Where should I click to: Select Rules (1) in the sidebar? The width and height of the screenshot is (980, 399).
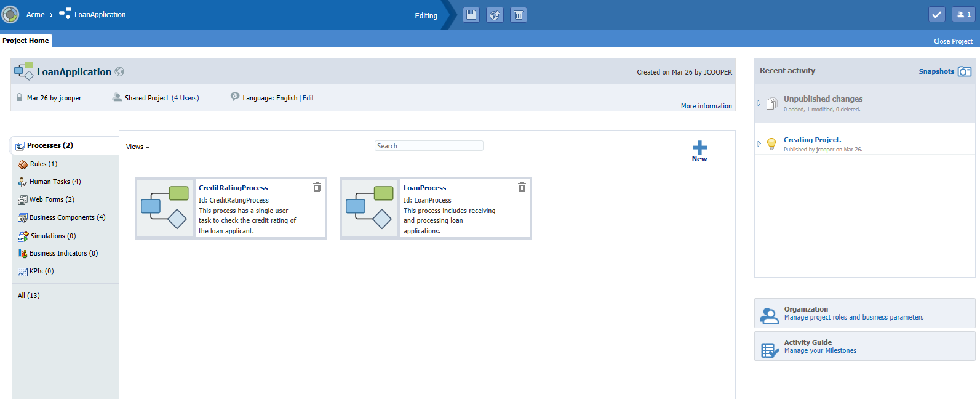pyautogui.click(x=44, y=164)
